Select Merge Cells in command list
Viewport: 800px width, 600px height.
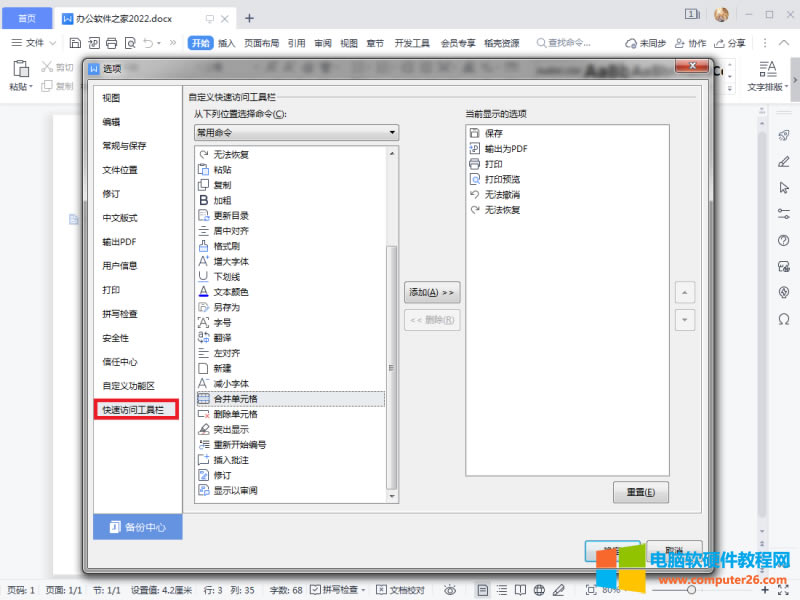(235, 398)
